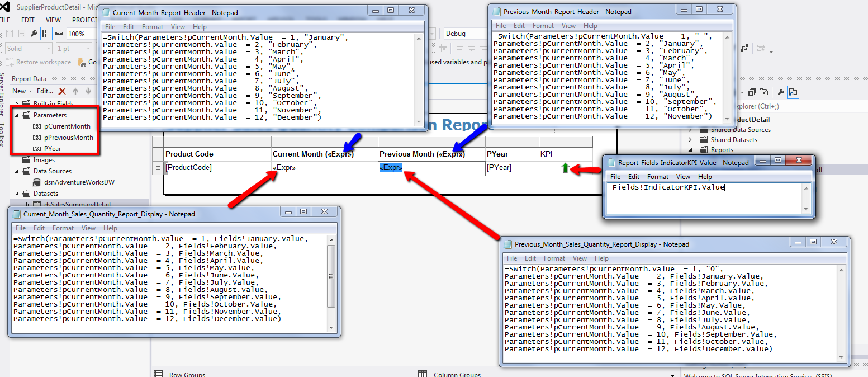Toggle the grouping pane icon beside the wrench
This screenshot has height=377, width=868.
(47, 34)
